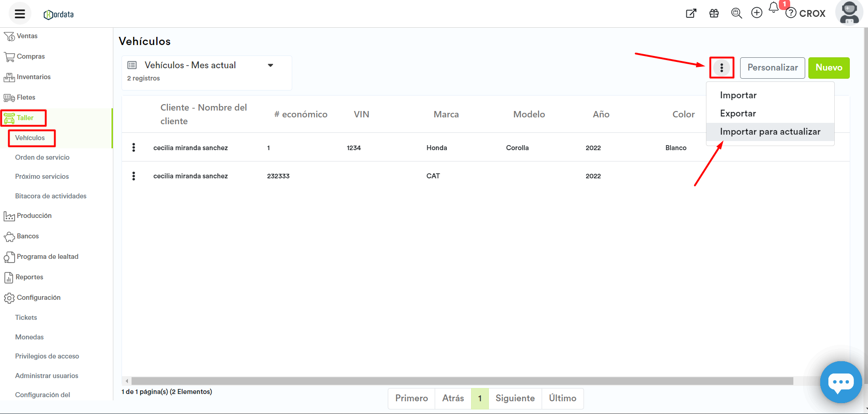Go to Orden de servicio in sidebar
The width and height of the screenshot is (868, 414).
pyautogui.click(x=42, y=157)
